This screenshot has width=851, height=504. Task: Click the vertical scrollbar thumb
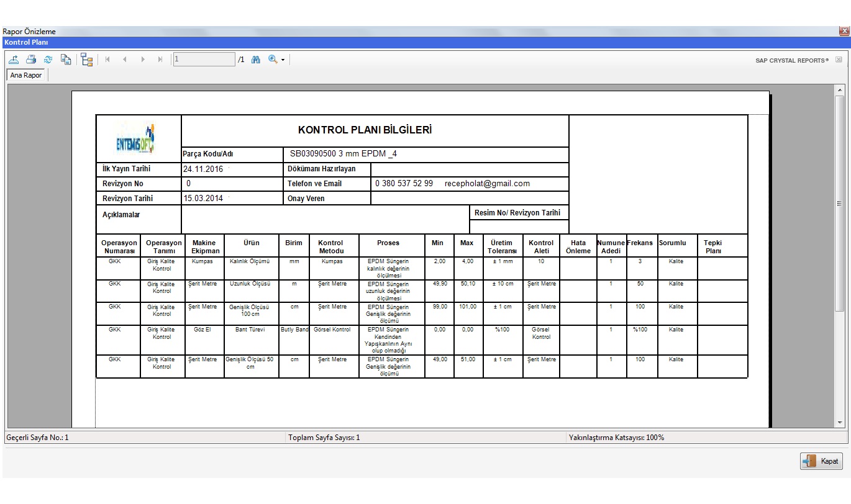click(x=840, y=203)
